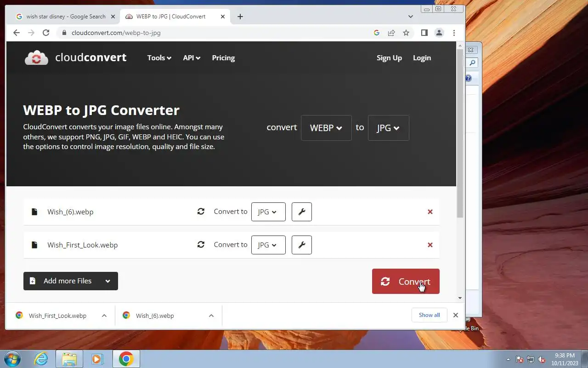588x368 pixels.
Task: Open Windows Start menu
Action: point(12,359)
